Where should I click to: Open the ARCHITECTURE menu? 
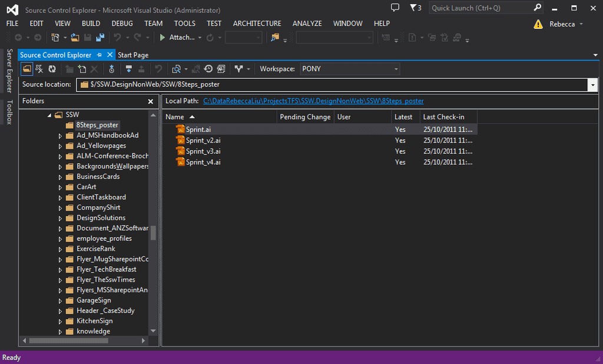coord(257,24)
